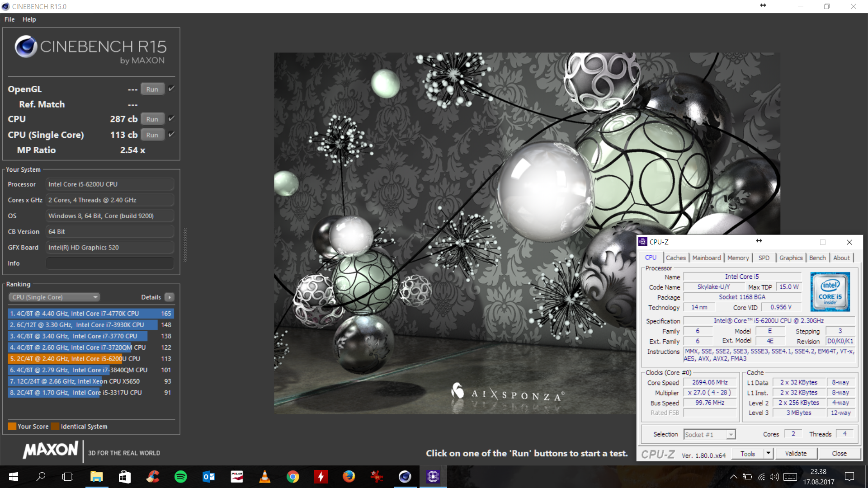Launch VLC media player from taskbar

click(264, 476)
